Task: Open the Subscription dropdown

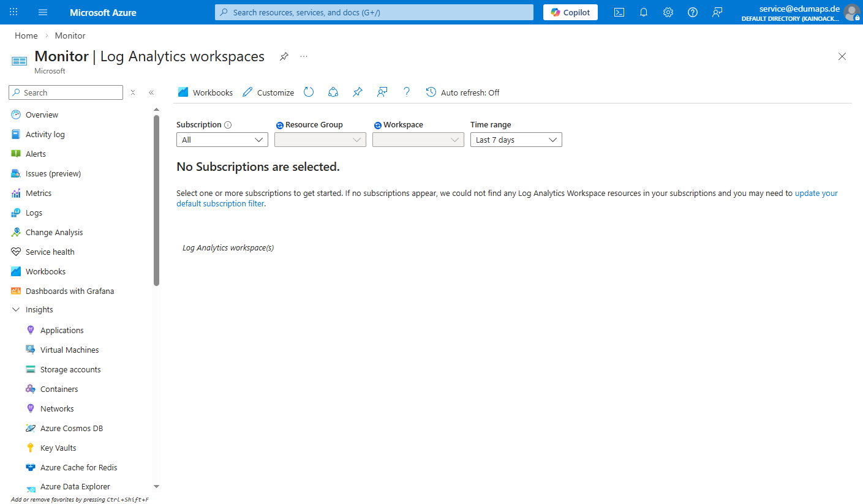Action: [x=222, y=140]
